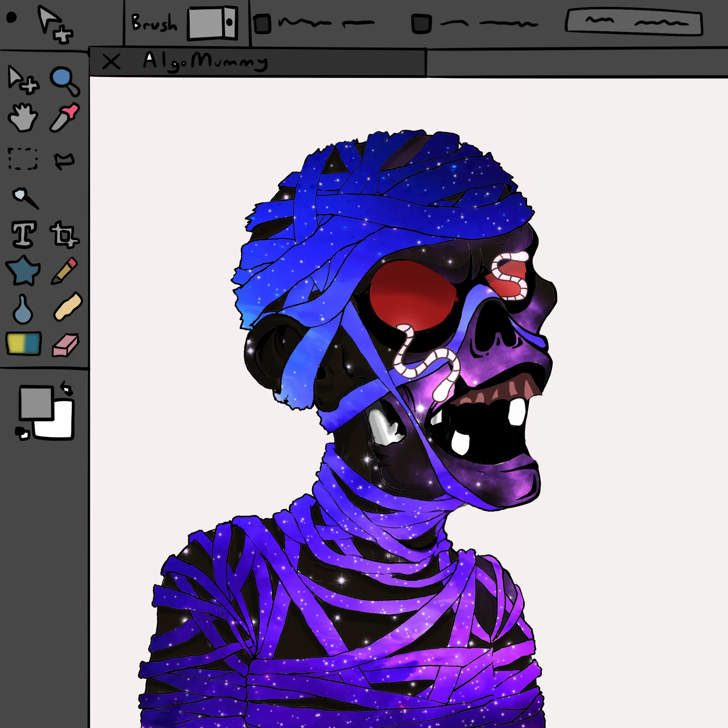Choose the Star shape tool
Screen dimensions: 728x728
click(23, 271)
